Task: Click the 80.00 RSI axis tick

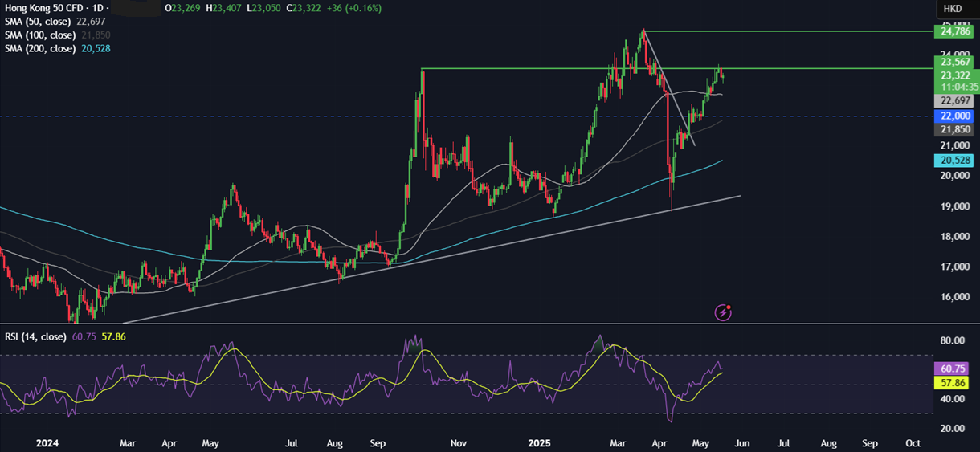Action: 952,340
